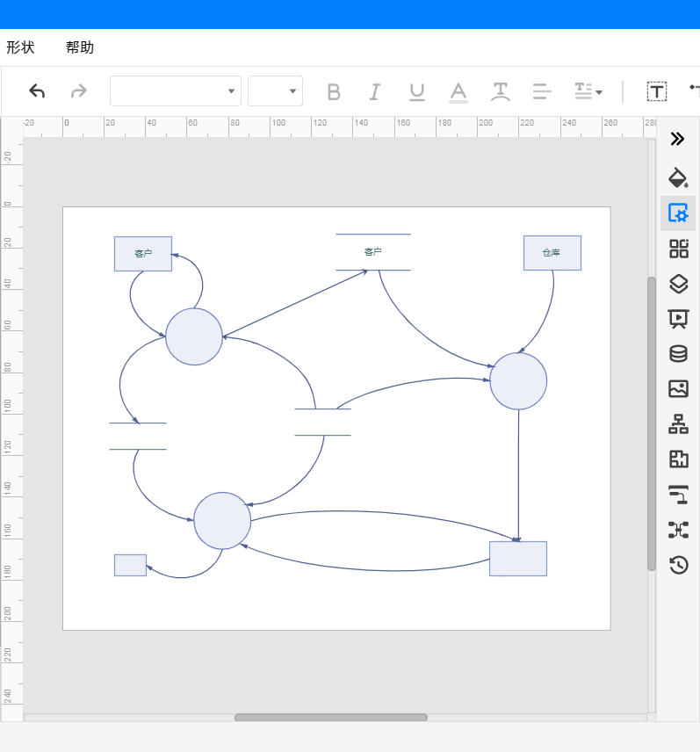700x752 pixels.
Task: Open the image insert panel icon
Action: pyautogui.click(x=678, y=389)
